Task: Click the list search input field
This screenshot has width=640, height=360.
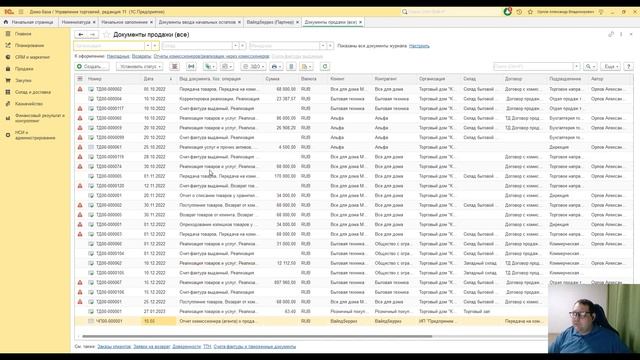Action: [x=533, y=67]
